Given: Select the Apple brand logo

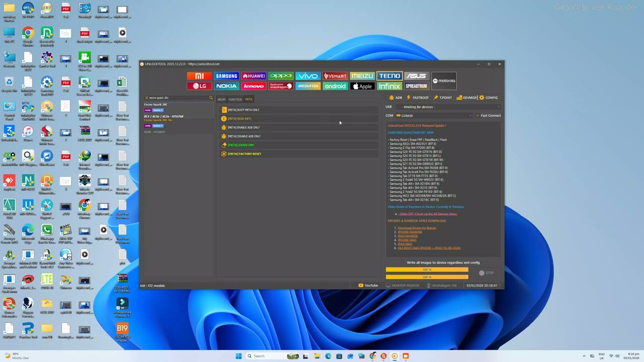Looking at the screenshot, I should point(362,86).
